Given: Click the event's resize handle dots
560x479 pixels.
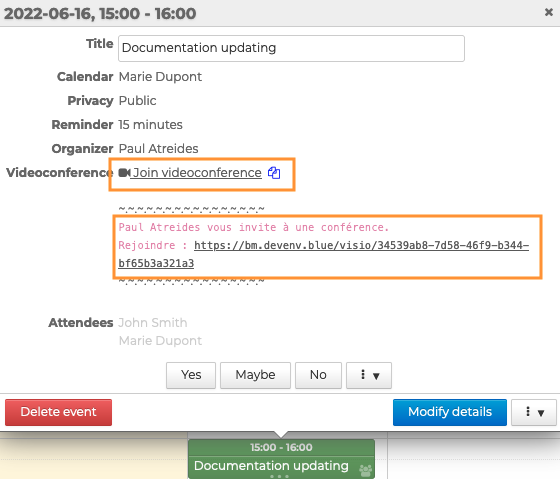Looking at the screenshot, I should [279, 476].
